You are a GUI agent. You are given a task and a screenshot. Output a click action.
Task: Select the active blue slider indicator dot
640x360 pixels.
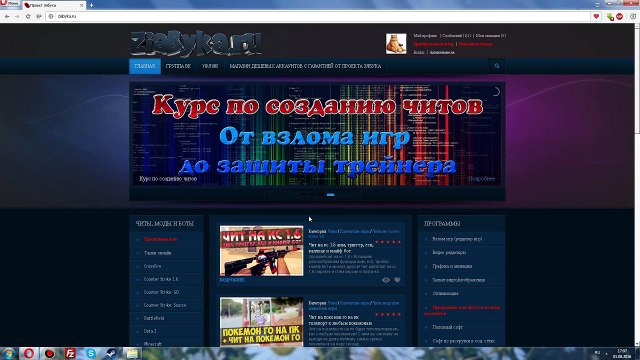tap(330, 195)
